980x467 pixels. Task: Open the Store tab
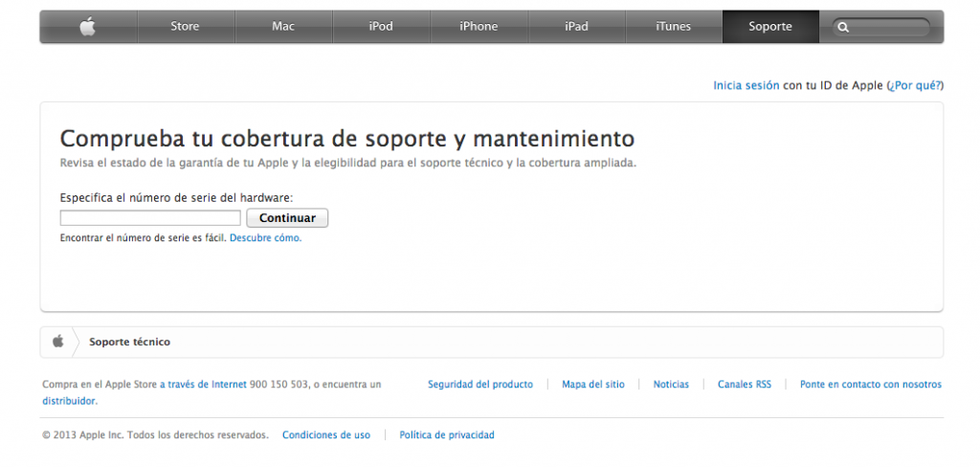[185, 26]
